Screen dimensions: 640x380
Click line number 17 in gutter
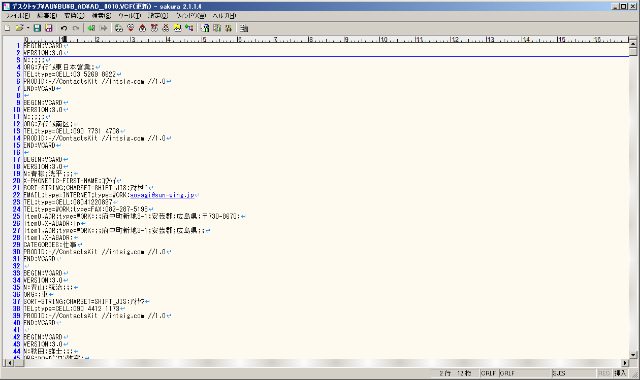point(16,159)
